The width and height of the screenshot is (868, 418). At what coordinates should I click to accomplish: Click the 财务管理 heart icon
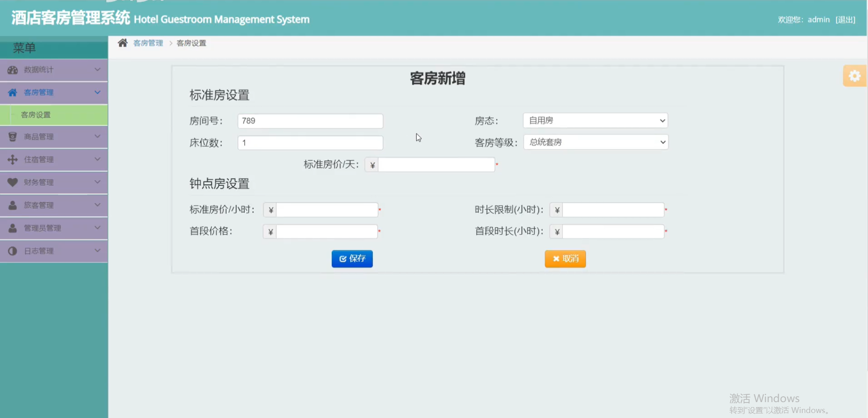coord(13,182)
